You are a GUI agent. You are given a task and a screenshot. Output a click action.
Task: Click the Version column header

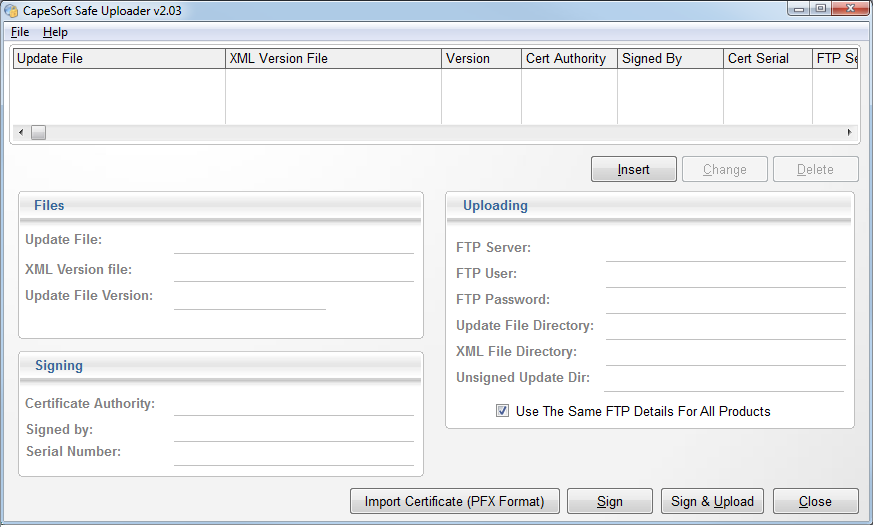pyautogui.click(x=480, y=58)
